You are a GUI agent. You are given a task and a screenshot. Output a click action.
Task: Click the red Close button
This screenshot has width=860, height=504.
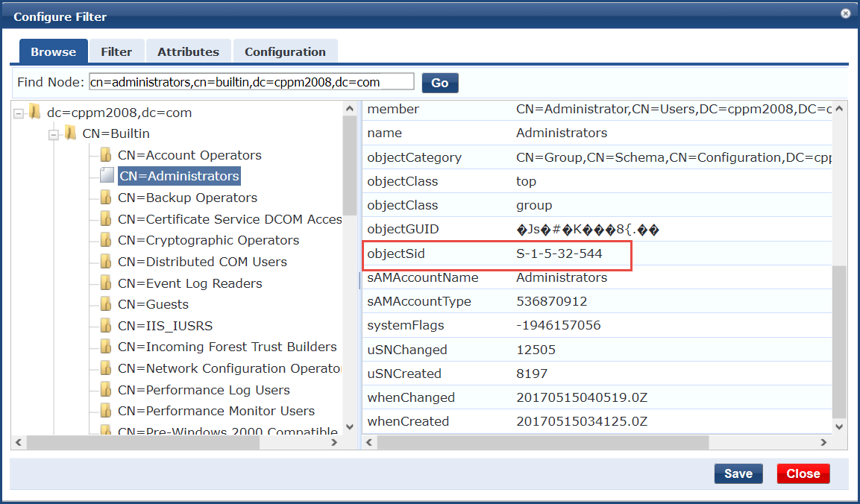coord(803,474)
